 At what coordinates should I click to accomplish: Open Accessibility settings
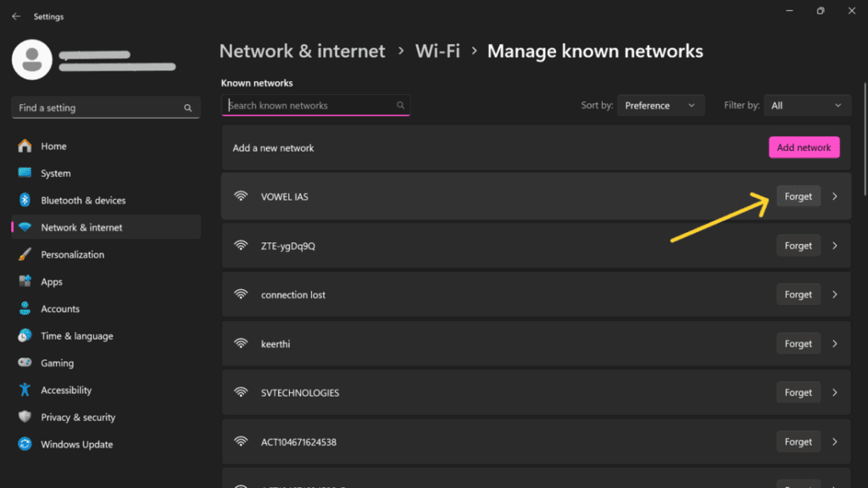tap(65, 391)
